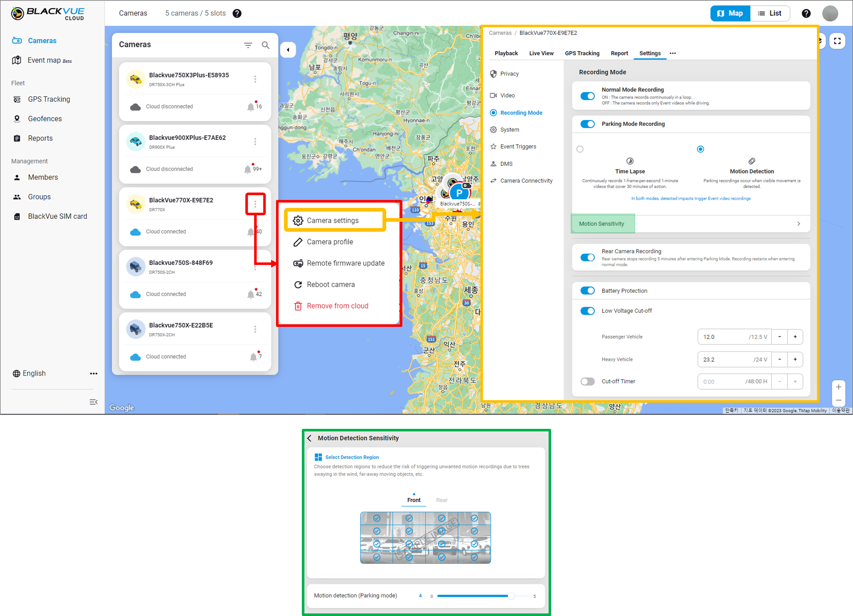Toggle Battery Protection switch
This screenshot has height=616, width=853.
coord(587,291)
